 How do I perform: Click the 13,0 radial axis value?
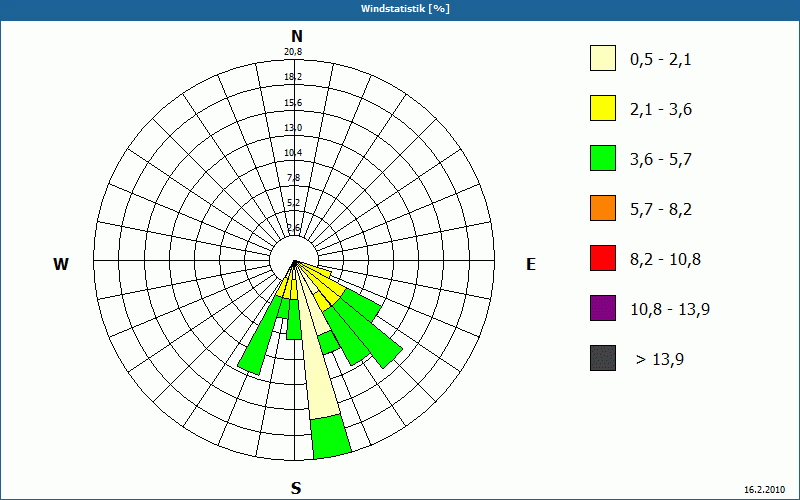[x=293, y=128]
